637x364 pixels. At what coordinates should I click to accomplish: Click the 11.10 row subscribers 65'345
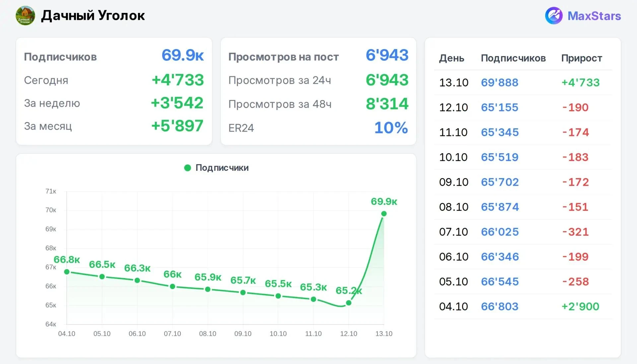click(500, 132)
